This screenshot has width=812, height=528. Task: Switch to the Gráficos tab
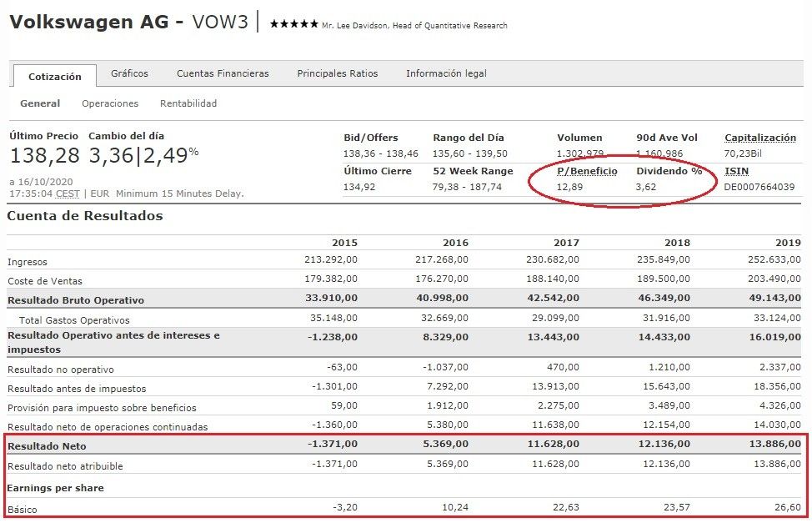(x=129, y=73)
